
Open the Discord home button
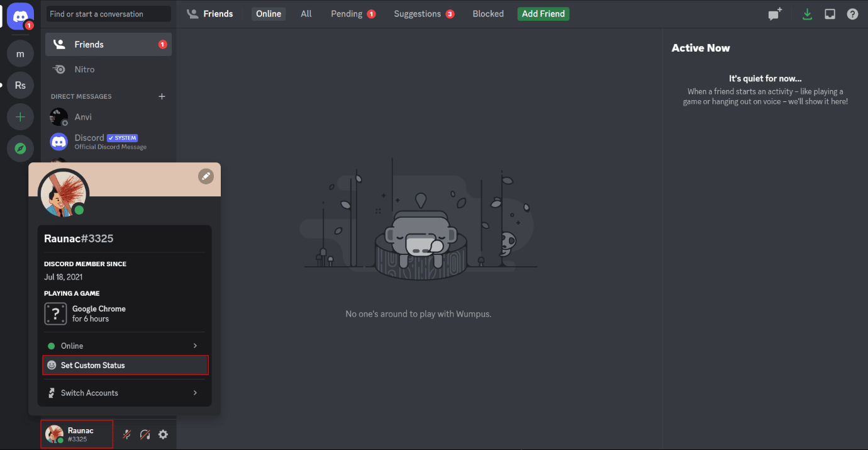coord(20,16)
